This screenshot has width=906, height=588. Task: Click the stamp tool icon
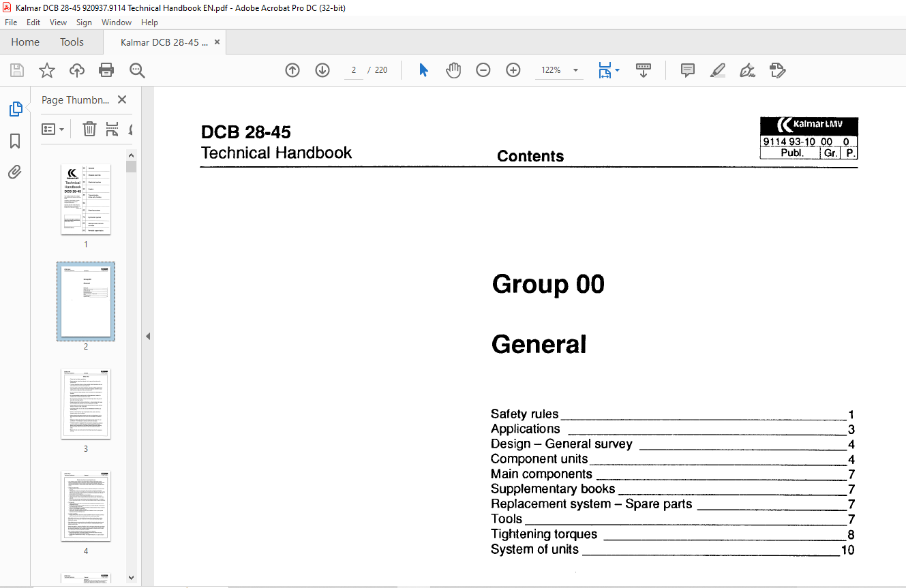click(777, 70)
